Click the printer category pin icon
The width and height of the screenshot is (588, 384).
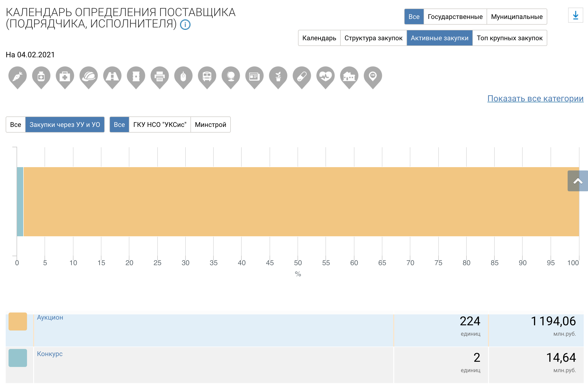point(160,76)
